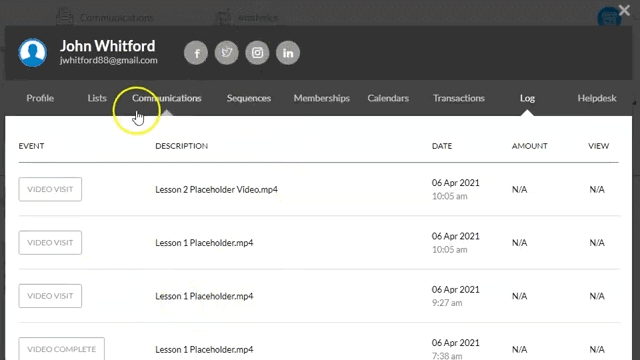Switch to the Lists tab
The height and width of the screenshot is (360, 640).
point(97,98)
